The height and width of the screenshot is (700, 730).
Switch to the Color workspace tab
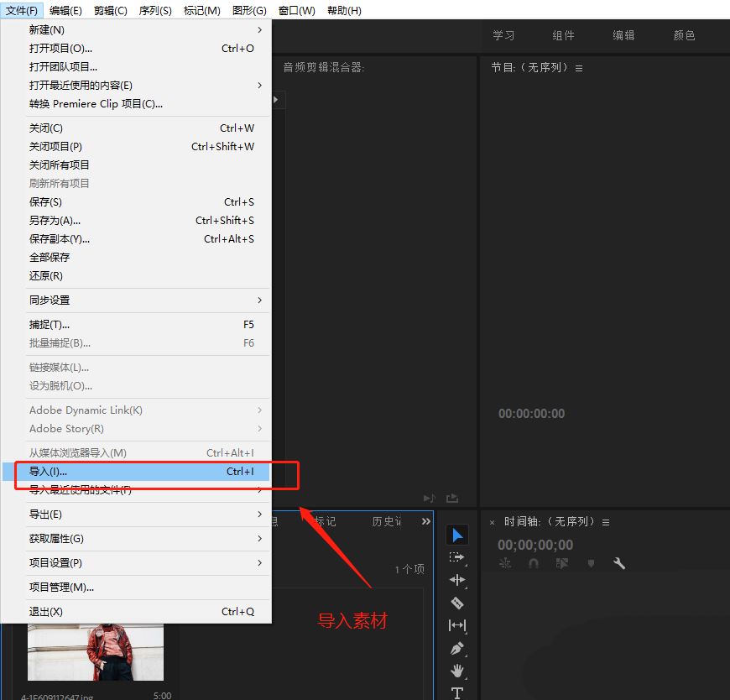coord(684,35)
